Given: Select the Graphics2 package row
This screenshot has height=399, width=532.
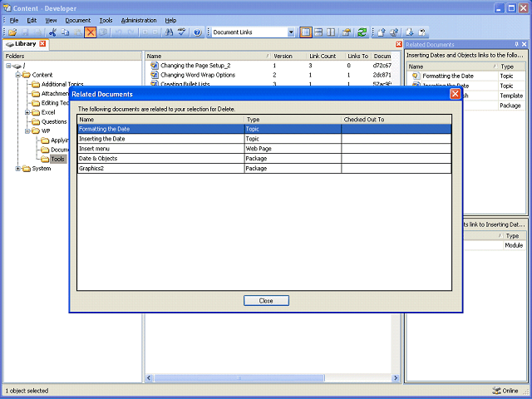Looking at the screenshot, I should (x=264, y=168).
